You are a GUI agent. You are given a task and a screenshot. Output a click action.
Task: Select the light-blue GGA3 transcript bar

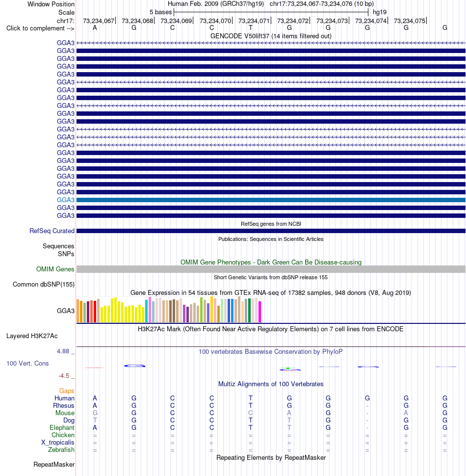pyautogui.click(x=271, y=200)
